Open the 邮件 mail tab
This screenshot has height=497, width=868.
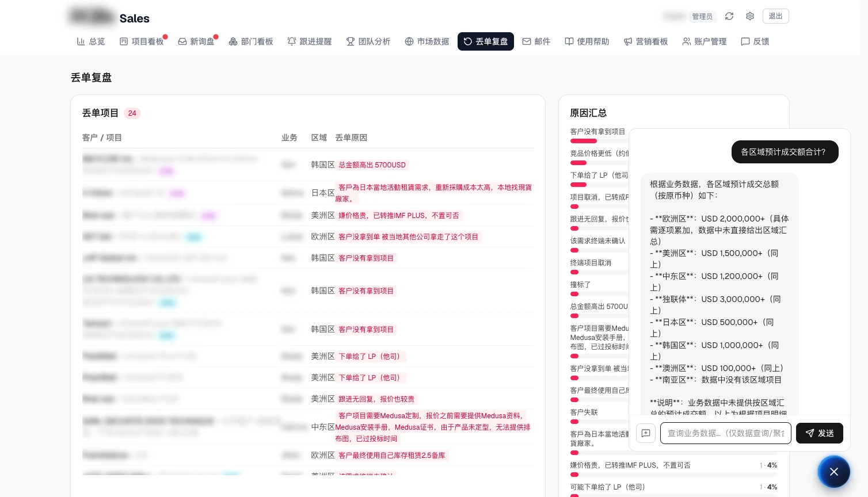point(536,41)
